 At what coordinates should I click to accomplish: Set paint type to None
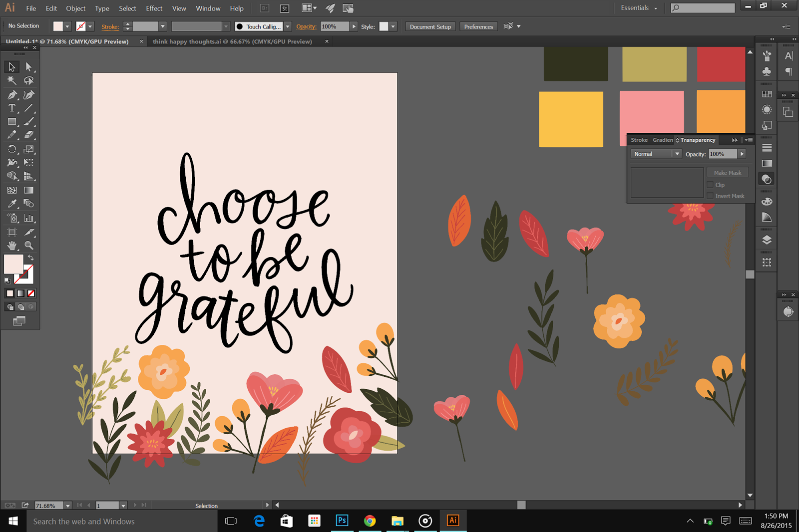[31, 293]
